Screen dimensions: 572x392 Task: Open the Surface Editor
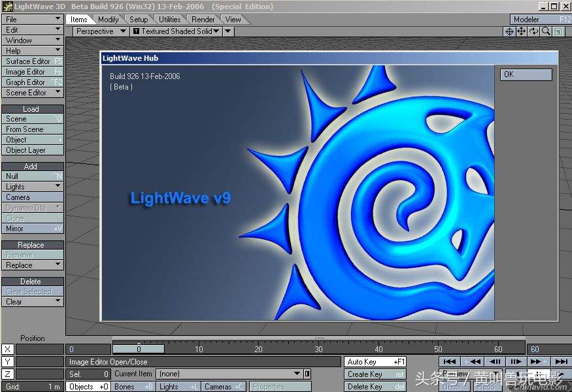(x=33, y=61)
